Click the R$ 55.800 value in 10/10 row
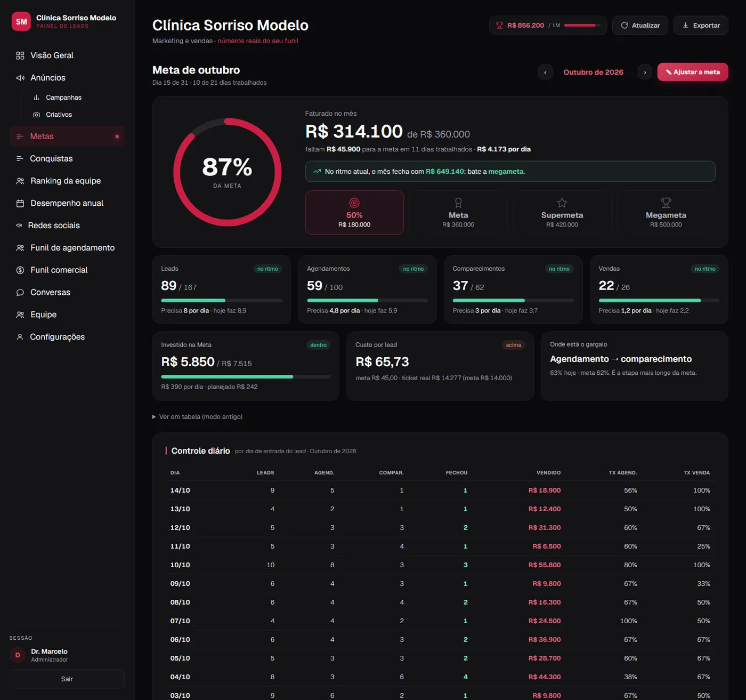Image resolution: width=746 pixels, height=700 pixels. 544,565
